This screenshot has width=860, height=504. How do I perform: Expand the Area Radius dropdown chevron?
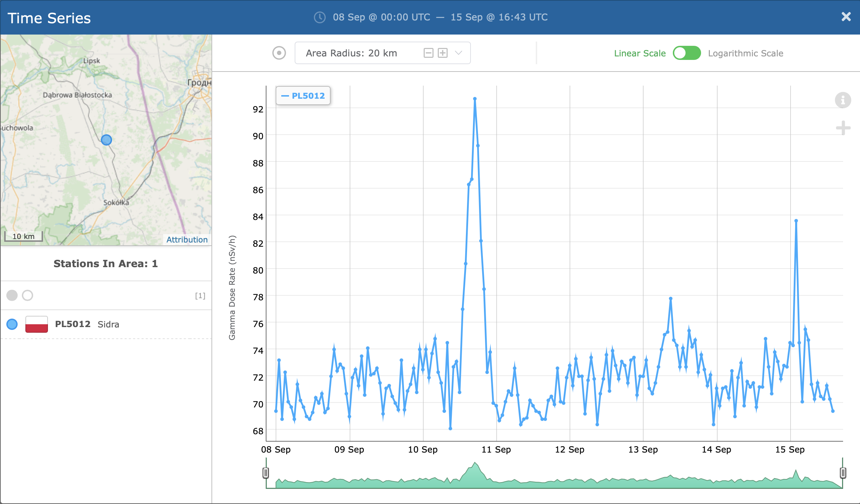coord(459,53)
